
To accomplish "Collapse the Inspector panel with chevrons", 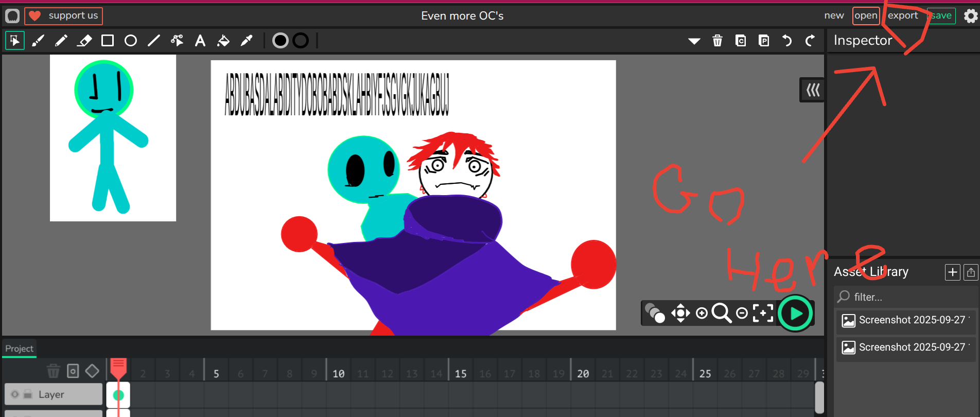I will point(813,90).
